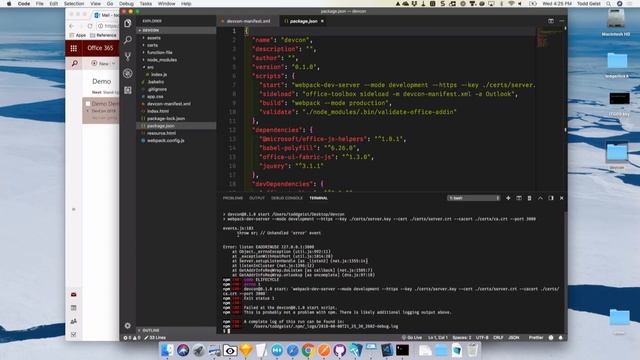Click Prettier in the status bar
640x360 pixels.
[536, 338]
